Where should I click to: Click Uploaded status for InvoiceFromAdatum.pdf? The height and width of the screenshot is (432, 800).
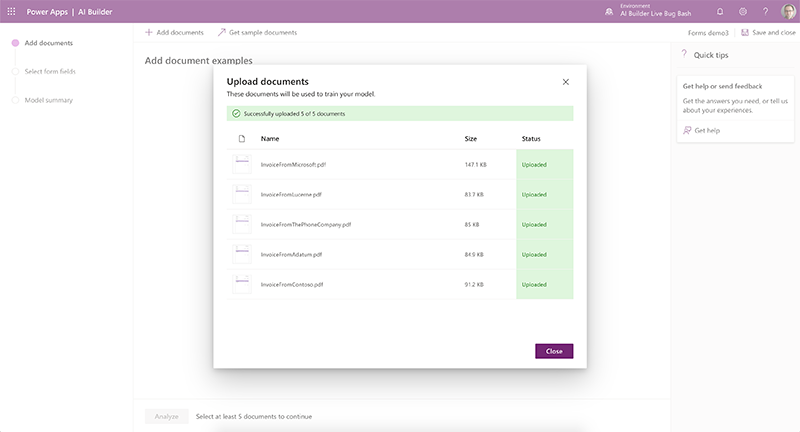[x=534, y=255]
